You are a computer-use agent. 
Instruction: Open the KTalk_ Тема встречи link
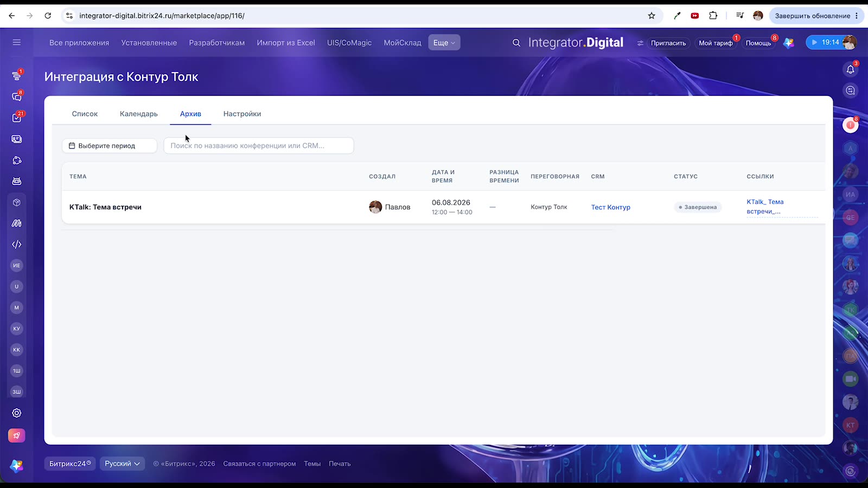[x=765, y=207]
